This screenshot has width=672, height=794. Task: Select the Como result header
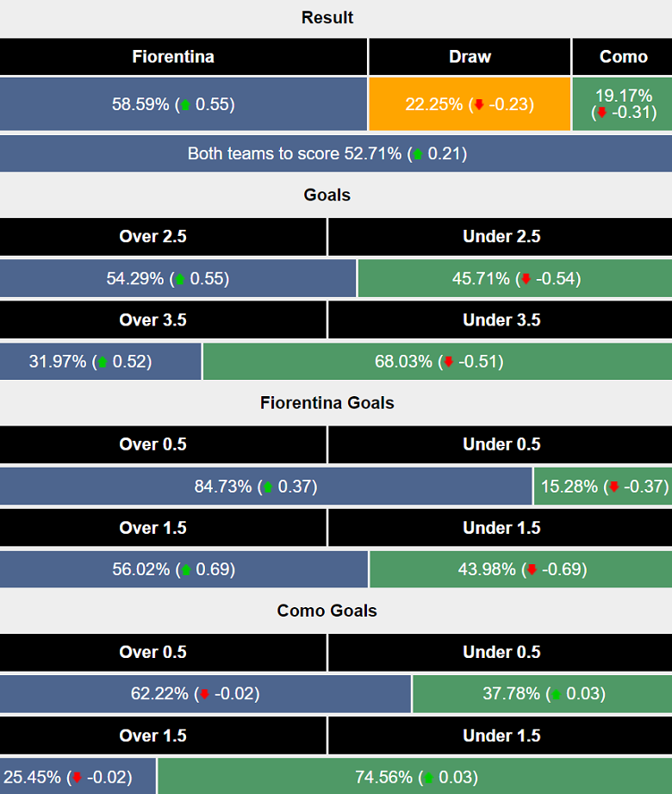pyautogui.click(x=623, y=57)
